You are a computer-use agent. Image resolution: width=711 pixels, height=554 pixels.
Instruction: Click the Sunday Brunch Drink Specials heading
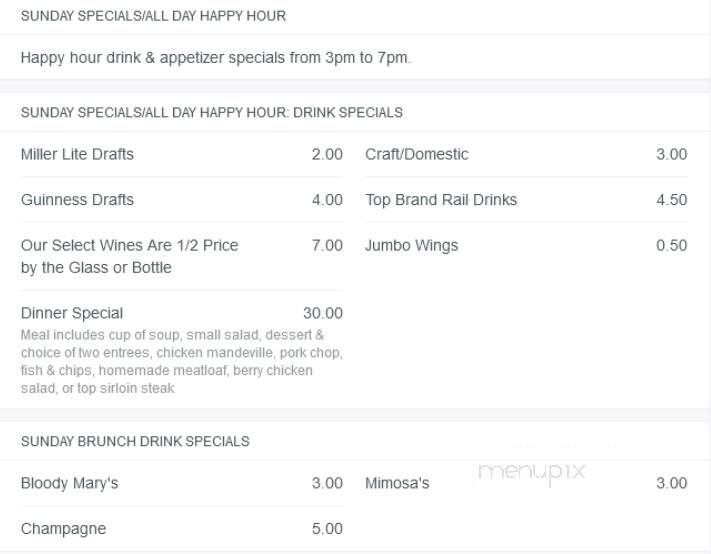(x=135, y=442)
